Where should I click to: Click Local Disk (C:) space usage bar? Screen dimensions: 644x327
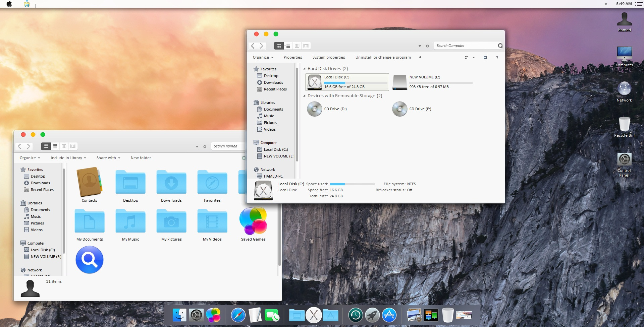point(356,83)
